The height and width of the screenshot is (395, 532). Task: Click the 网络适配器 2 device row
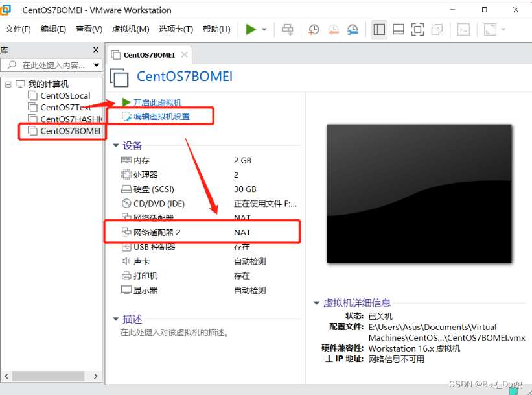pyautogui.click(x=209, y=233)
